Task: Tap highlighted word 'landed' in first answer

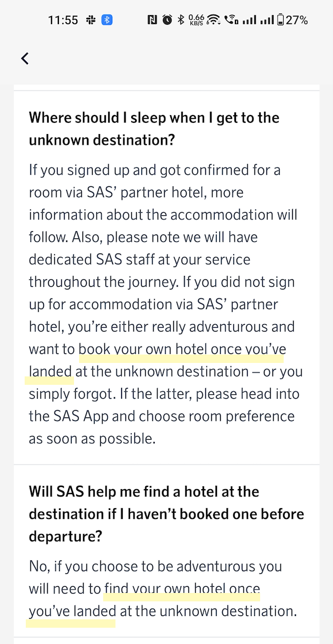Action: [x=50, y=372]
